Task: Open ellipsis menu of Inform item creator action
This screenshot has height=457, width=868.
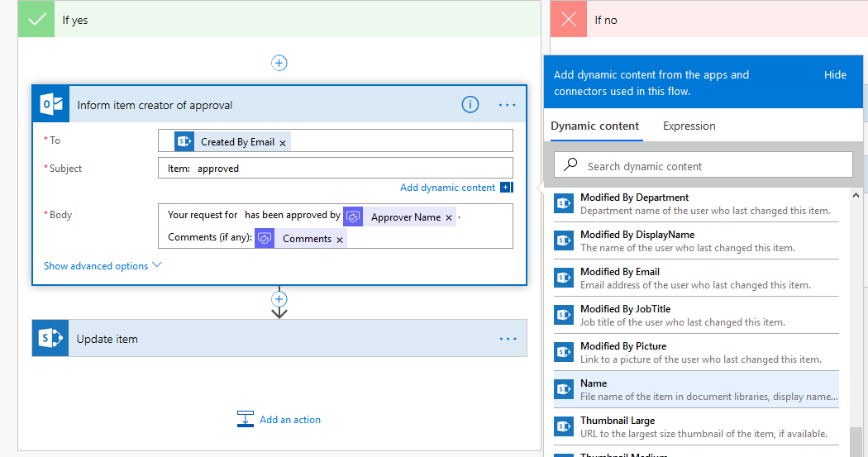Action: pyautogui.click(x=507, y=105)
